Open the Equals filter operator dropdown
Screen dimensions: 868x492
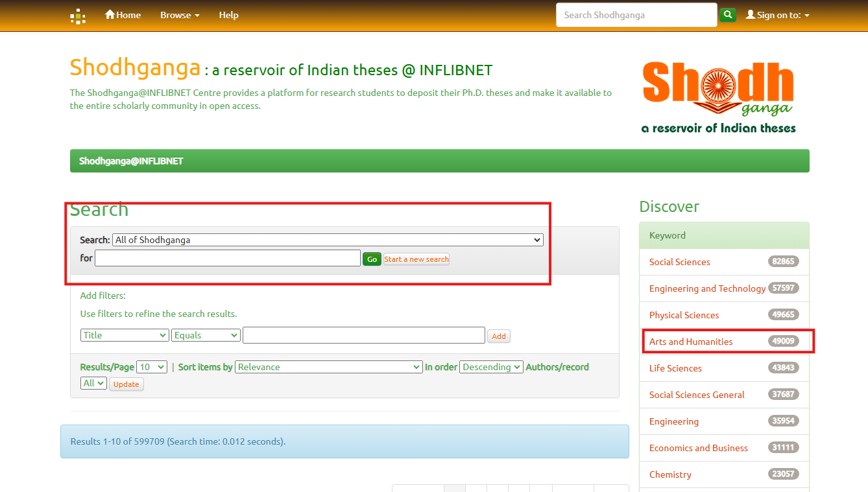[x=206, y=335]
